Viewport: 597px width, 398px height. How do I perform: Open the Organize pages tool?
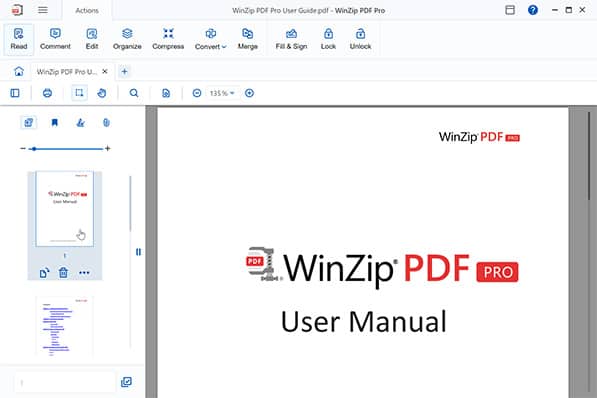click(x=127, y=39)
